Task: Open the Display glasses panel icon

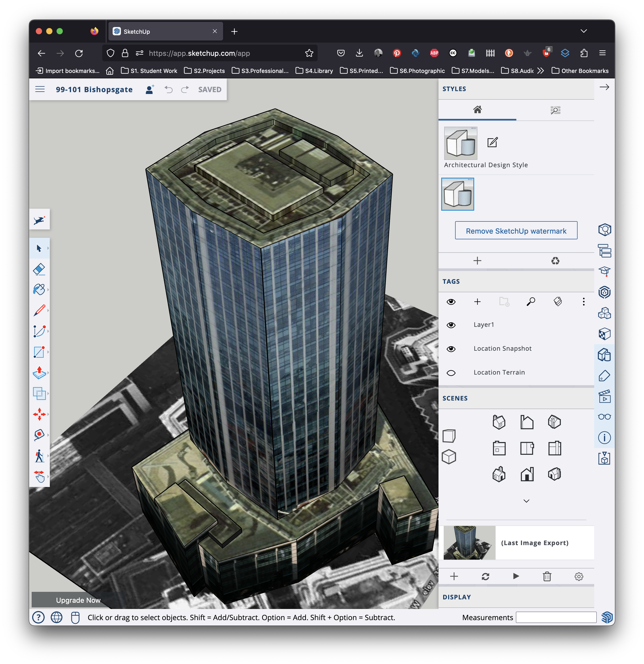Action: [604, 417]
